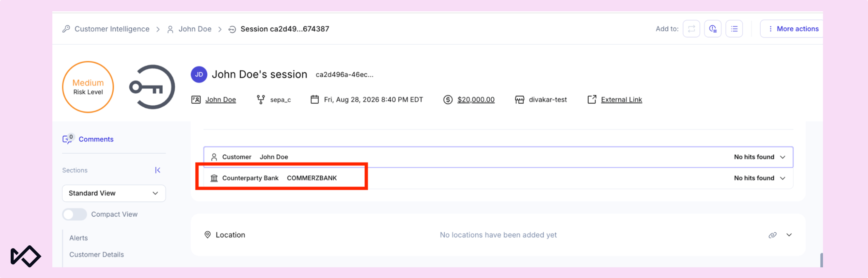The image size is (868, 278).
Task: Collapse the Sections sidebar
Action: pyautogui.click(x=158, y=170)
